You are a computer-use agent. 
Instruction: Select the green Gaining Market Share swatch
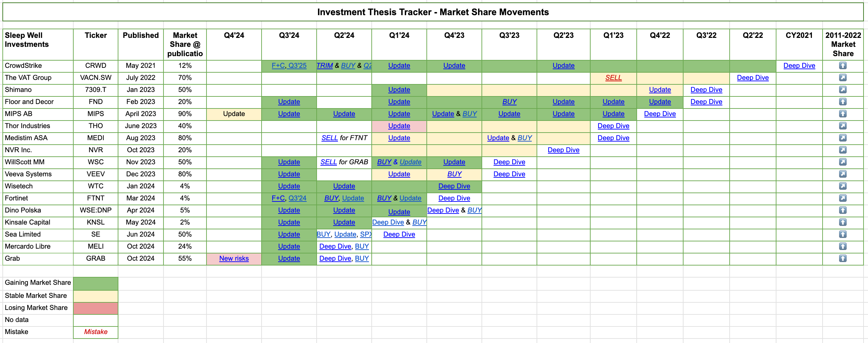(x=96, y=284)
